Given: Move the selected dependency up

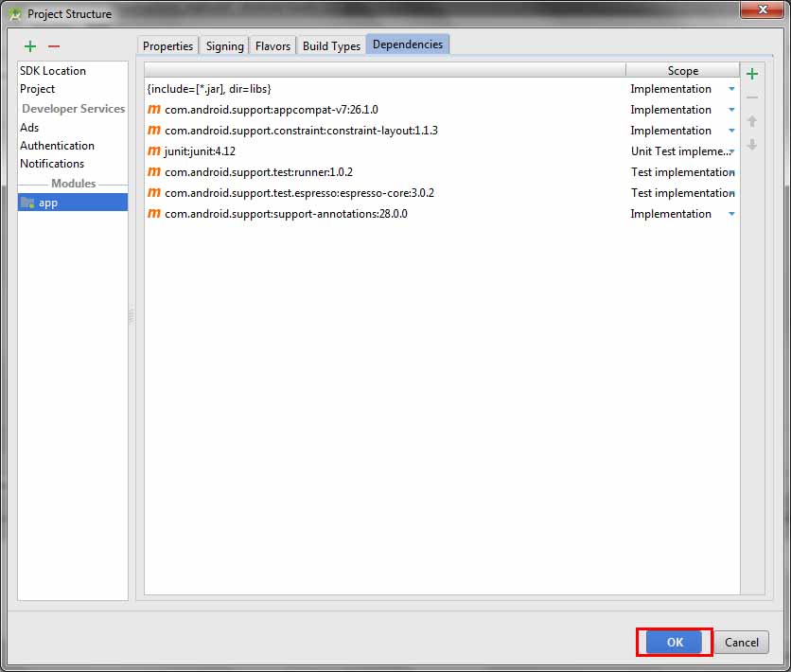Looking at the screenshot, I should tap(751, 120).
